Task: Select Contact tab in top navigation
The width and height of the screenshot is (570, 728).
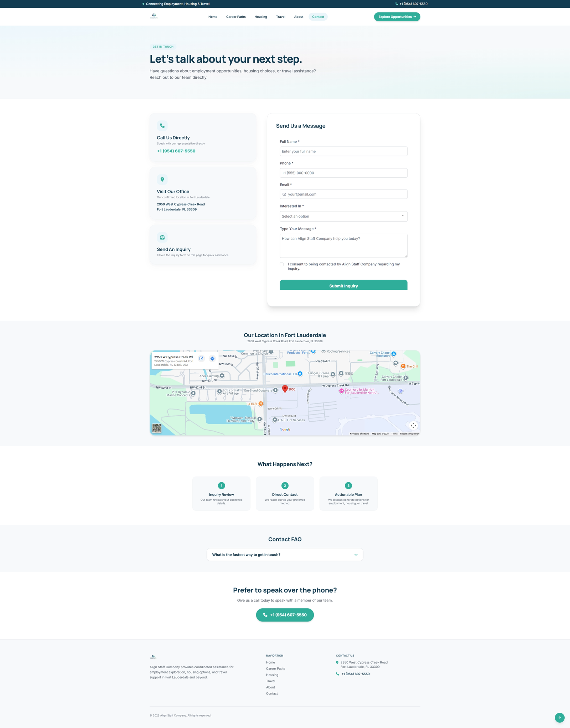Action: (x=318, y=17)
